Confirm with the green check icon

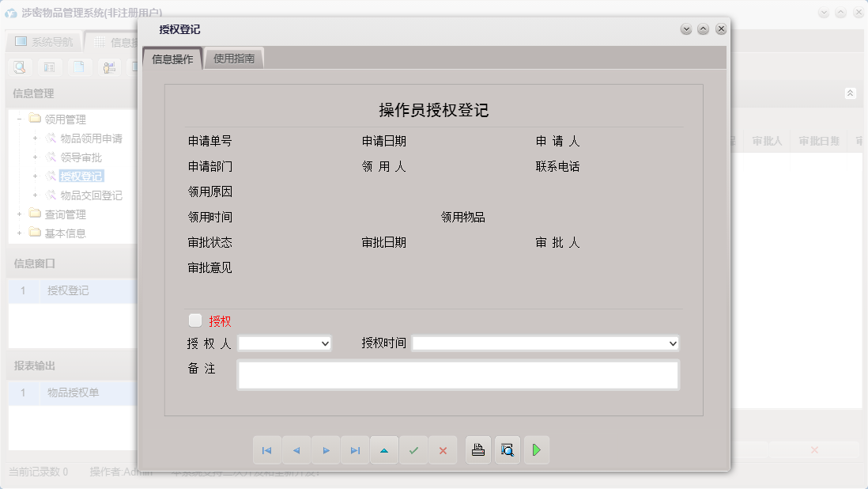tap(413, 449)
